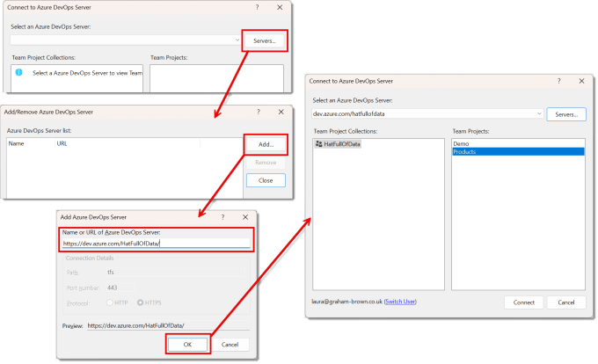The width and height of the screenshot is (598, 364).
Task: Click laura@graham-brown.co.uk account text
Action: [346, 302]
